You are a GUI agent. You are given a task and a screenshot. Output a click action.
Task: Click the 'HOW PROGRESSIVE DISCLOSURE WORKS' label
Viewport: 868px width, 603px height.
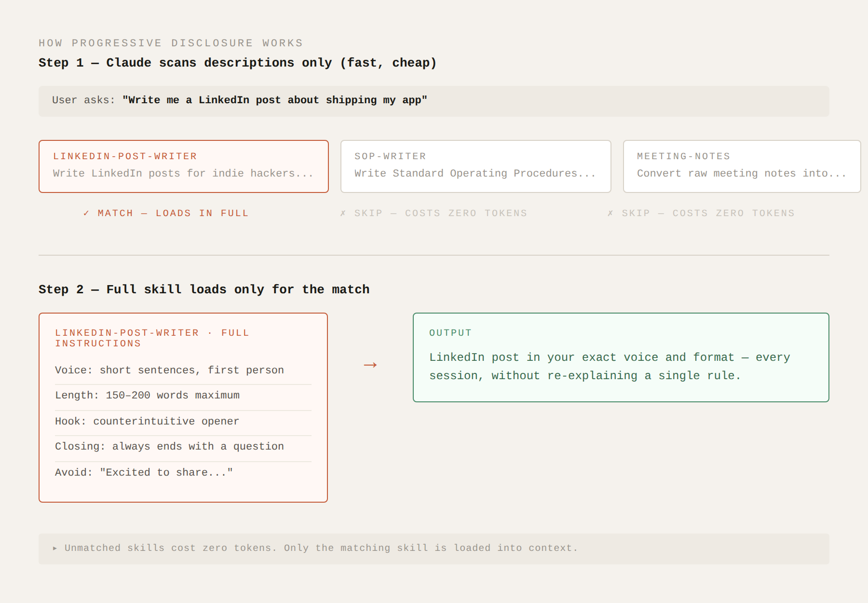pyautogui.click(x=171, y=43)
